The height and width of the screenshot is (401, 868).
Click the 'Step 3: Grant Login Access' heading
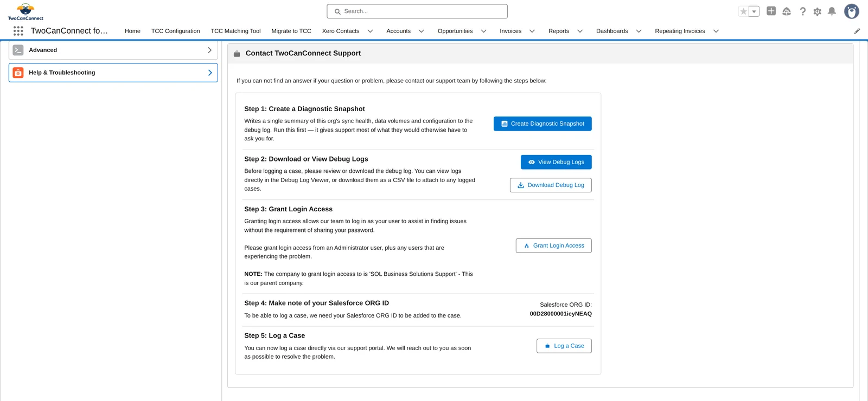click(x=288, y=209)
